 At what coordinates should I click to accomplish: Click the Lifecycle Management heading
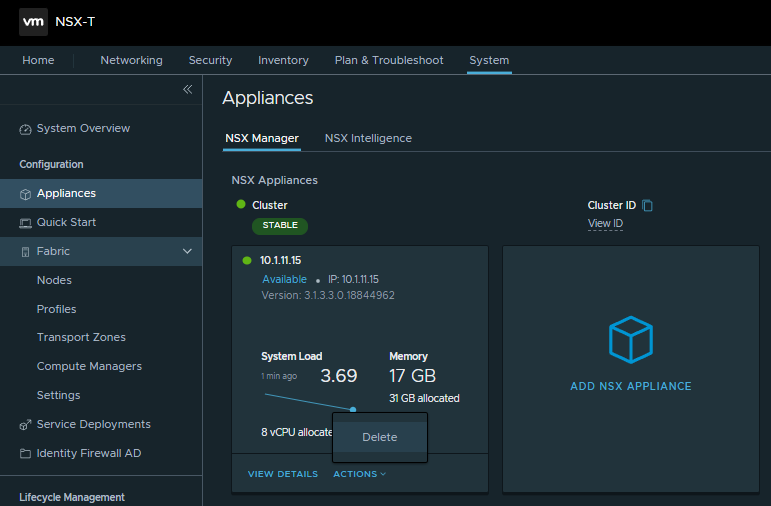click(72, 497)
